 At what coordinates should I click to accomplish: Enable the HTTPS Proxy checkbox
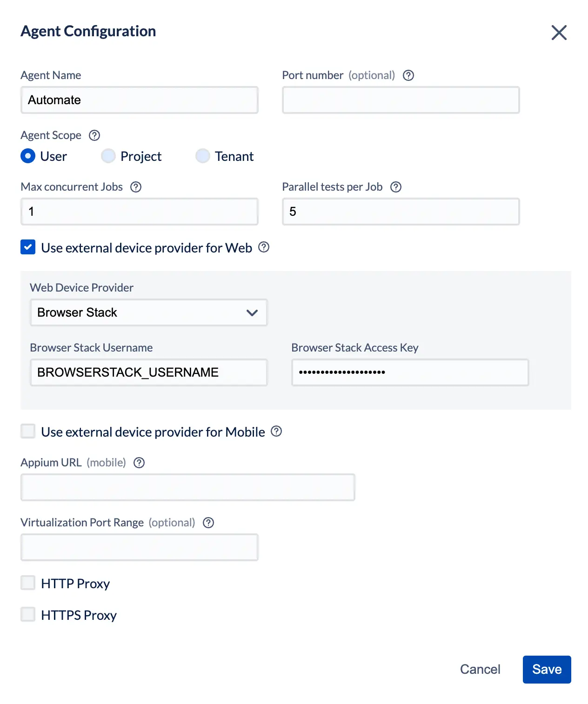pos(28,614)
